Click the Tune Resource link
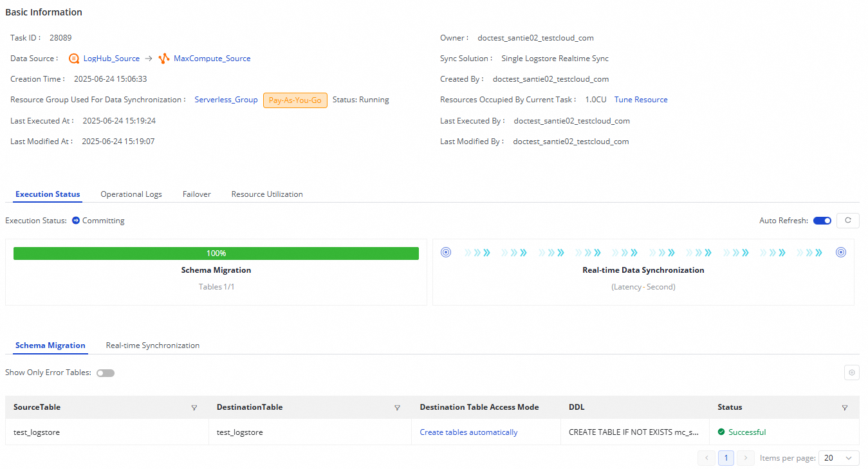This screenshot has height=469, width=868. coord(641,100)
